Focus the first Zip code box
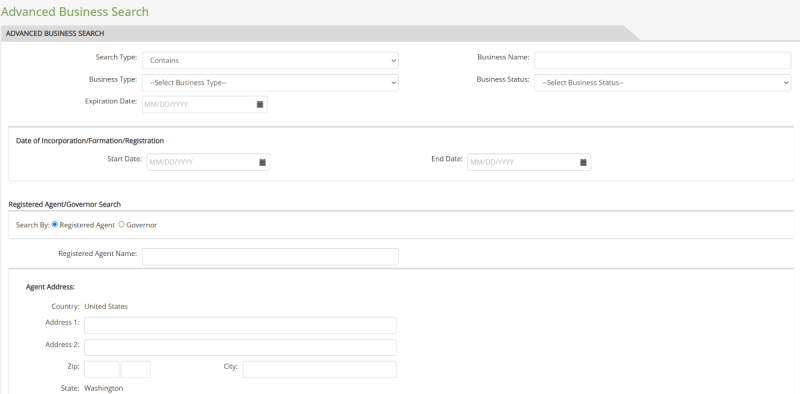The width and height of the screenshot is (800, 394). click(x=102, y=369)
